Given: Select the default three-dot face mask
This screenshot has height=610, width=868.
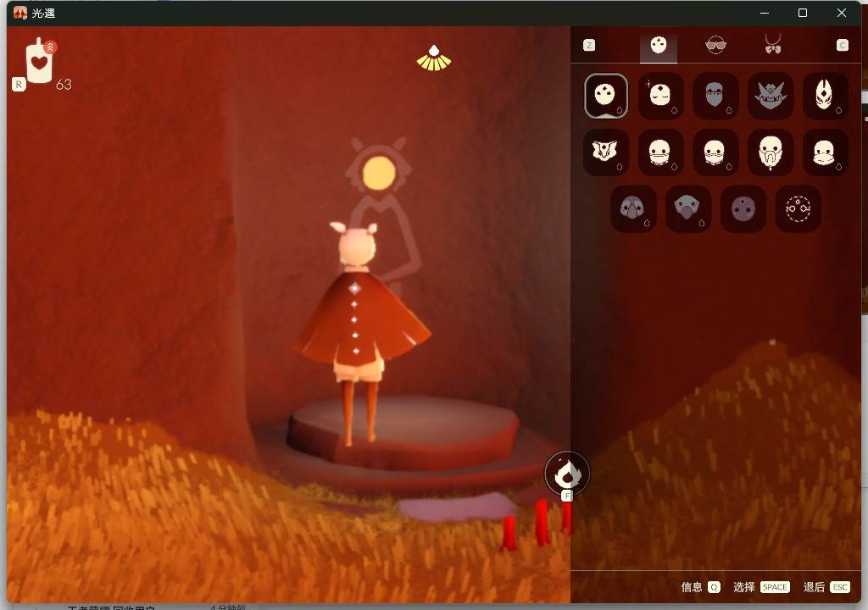Looking at the screenshot, I should pos(605,96).
